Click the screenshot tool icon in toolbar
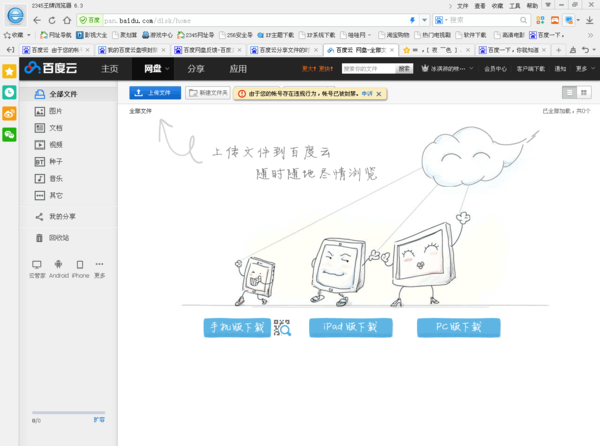 [569, 20]
